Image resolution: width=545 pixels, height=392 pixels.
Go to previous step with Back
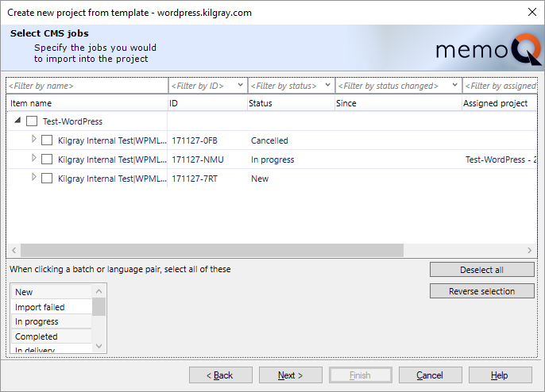pyautogui.click(x=221, y=375)
